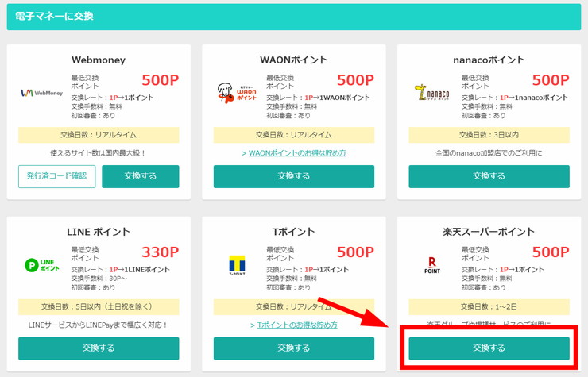Click 交換する for LINE ポイント
The width and height of the screenshot is (588, 377).
(x=99, y=348)
